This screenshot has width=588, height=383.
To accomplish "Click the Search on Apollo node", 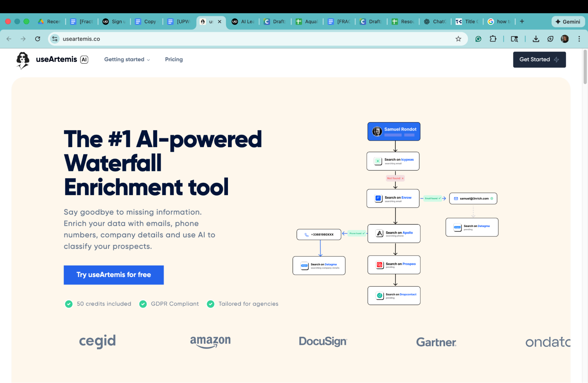I will tap(394, 233).
